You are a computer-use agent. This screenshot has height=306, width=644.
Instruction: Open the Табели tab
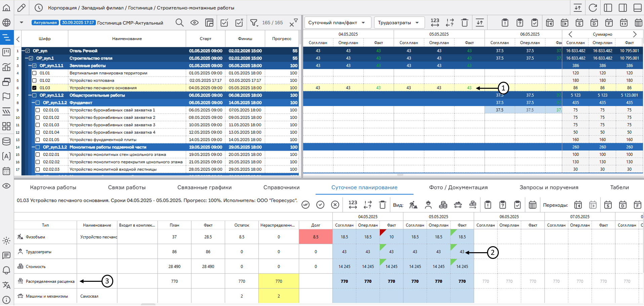point(619,187)
